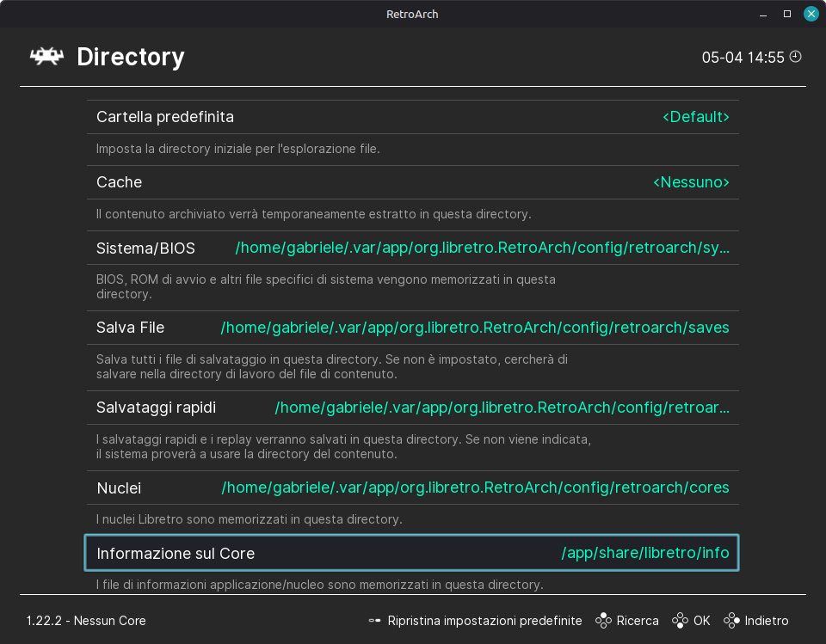Screen dimensions: 826x644
Task: Click the truncated Salvataggi rapidi path value
Action: 502,408
